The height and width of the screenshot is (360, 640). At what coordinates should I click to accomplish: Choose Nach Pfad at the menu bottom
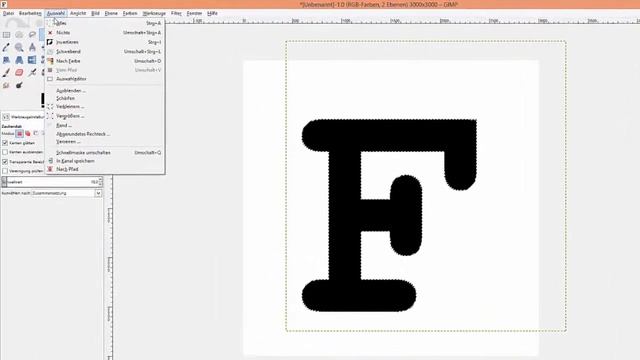[104, 169]
